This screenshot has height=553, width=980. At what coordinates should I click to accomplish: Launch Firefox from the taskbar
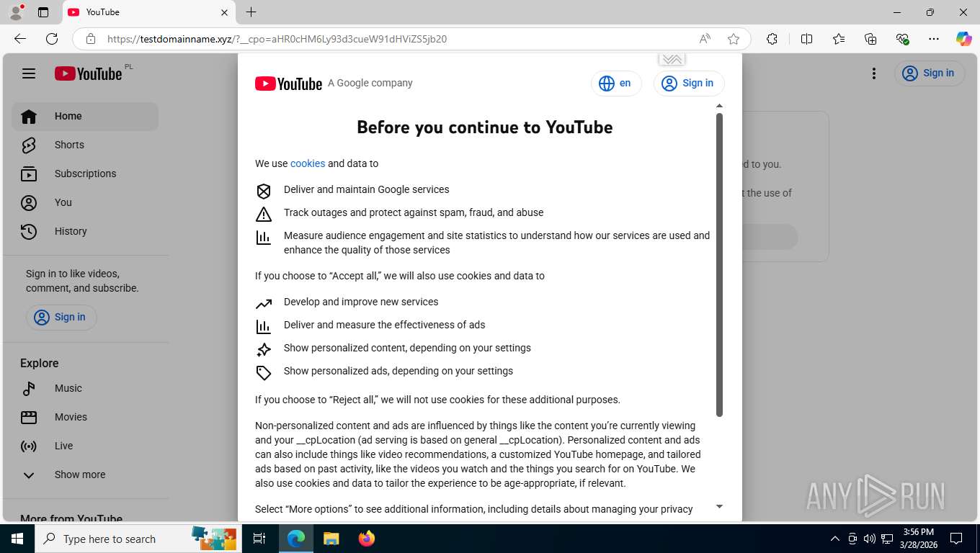click(x=367, y=539)
